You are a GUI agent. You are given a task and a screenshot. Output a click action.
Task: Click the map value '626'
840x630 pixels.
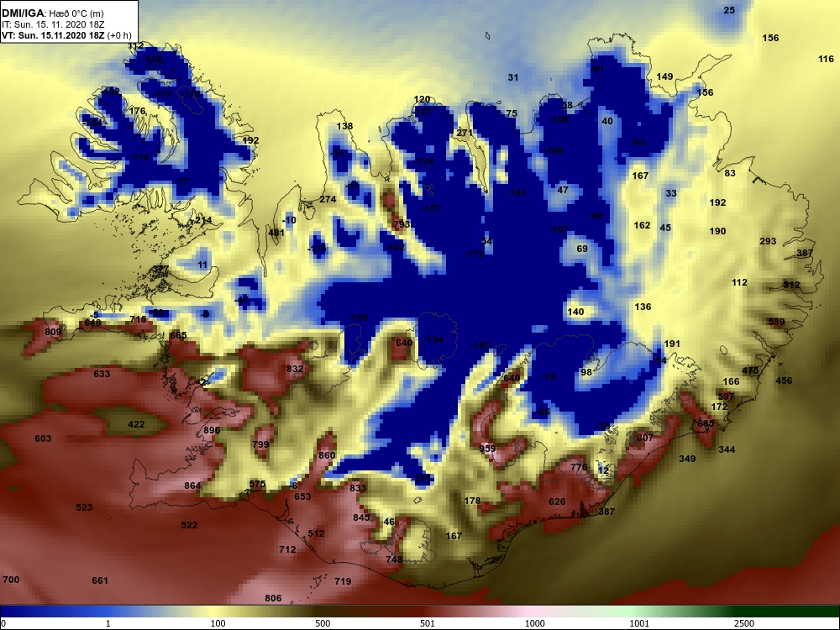coord(557,502)
